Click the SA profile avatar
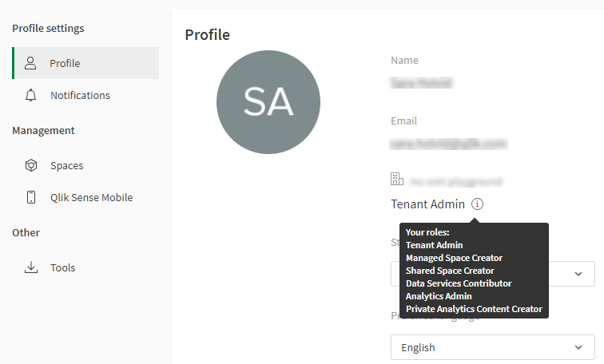The image size is (604, 364). click(268, 102)
